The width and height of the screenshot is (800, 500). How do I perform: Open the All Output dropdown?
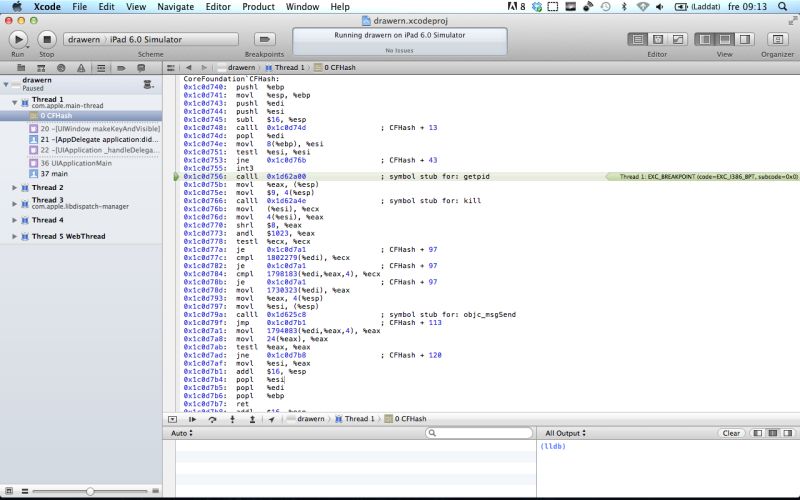tap(565, 433)
